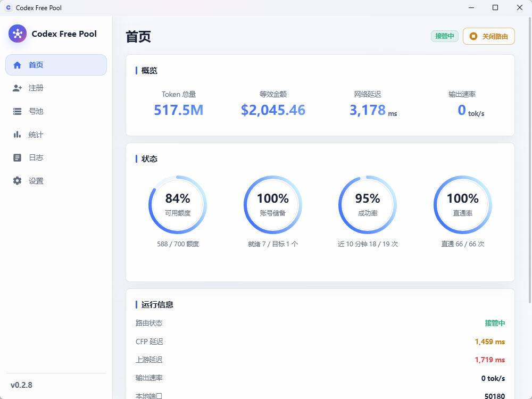
Task: Click the v0.2.8 version label
Action: pyautogui.click(x=21, y=385)
